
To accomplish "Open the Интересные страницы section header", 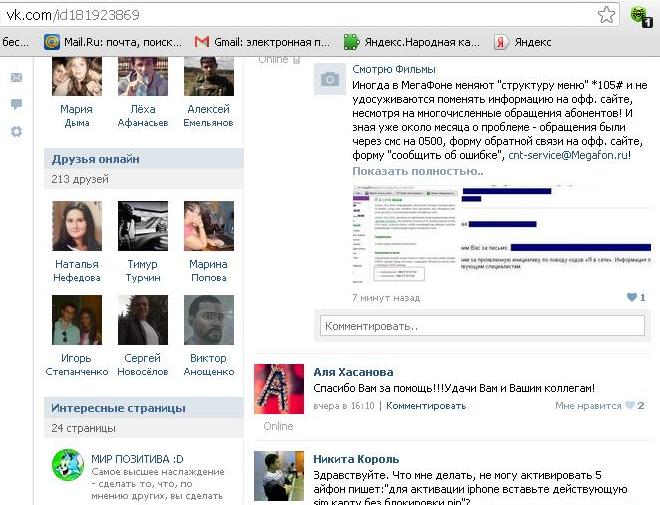I will (119, 408).
